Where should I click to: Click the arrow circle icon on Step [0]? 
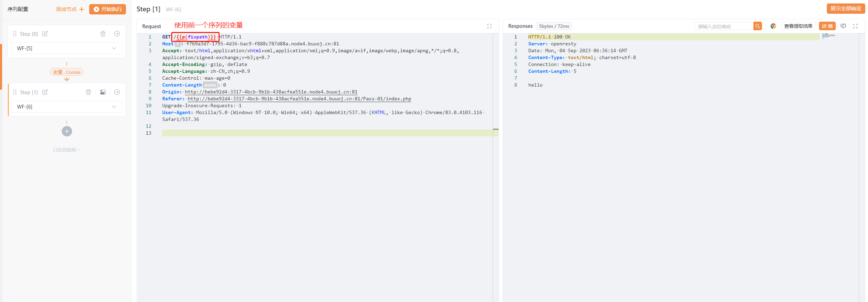(x=117, y=34)
